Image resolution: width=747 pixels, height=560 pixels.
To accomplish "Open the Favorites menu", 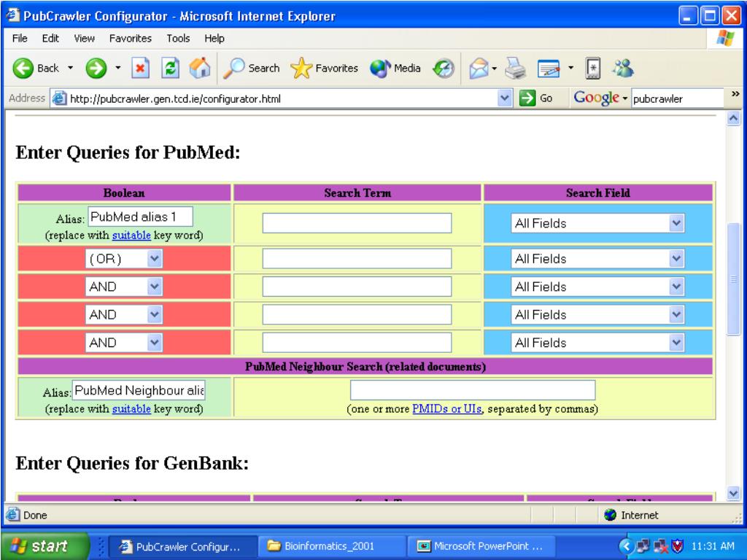I will tap(130, 39).
